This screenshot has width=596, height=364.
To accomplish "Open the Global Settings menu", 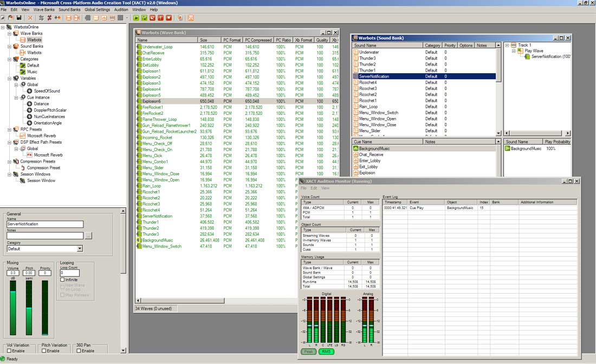I will pos(97,10).
